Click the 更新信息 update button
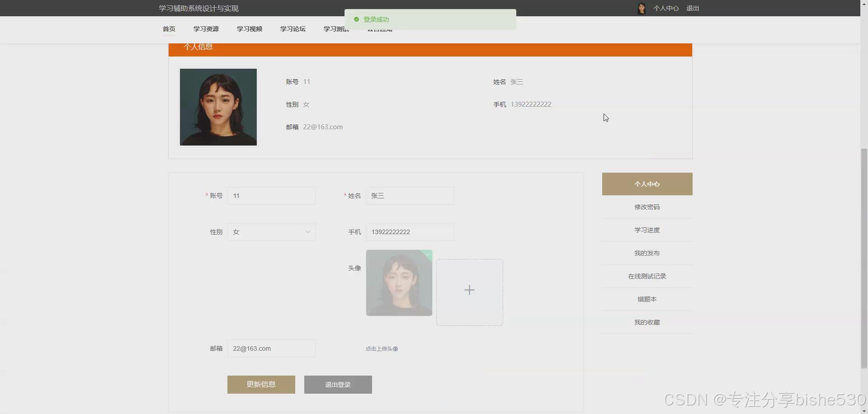 coord(261,384)
